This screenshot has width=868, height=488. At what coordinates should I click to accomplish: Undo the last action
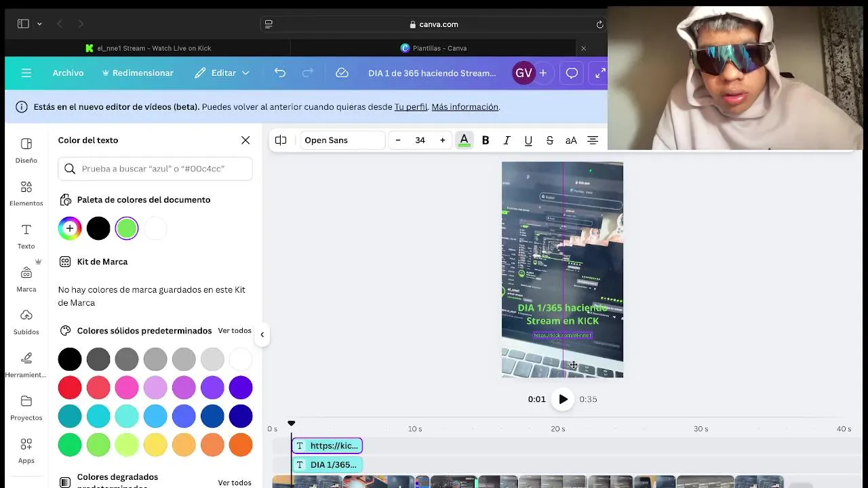click(x=280, y=73)
